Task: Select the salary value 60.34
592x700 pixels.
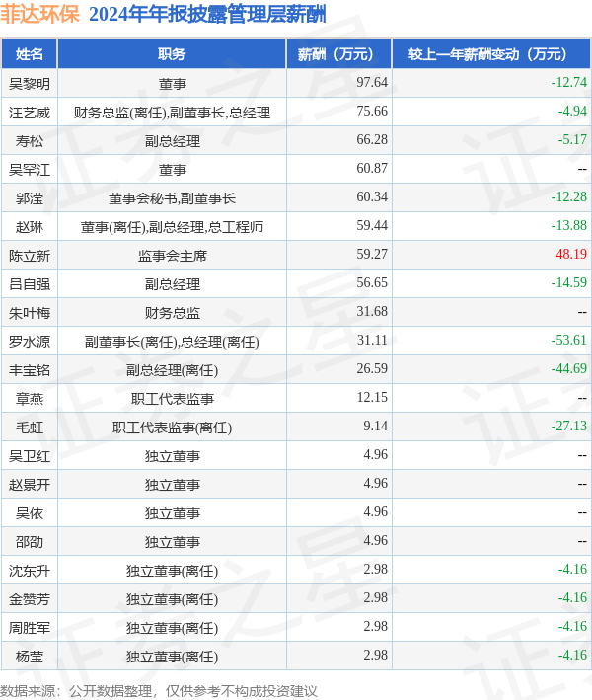Action: (x=372, y=196)
